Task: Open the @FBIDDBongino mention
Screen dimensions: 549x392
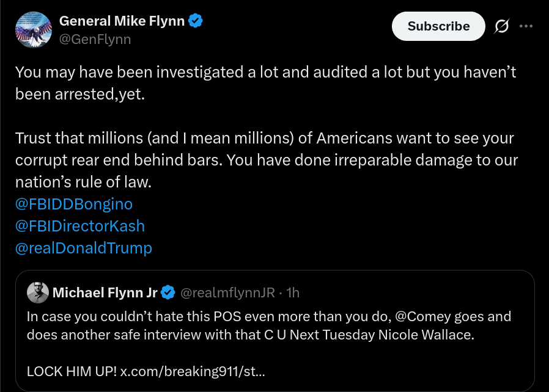Action: 74,204
